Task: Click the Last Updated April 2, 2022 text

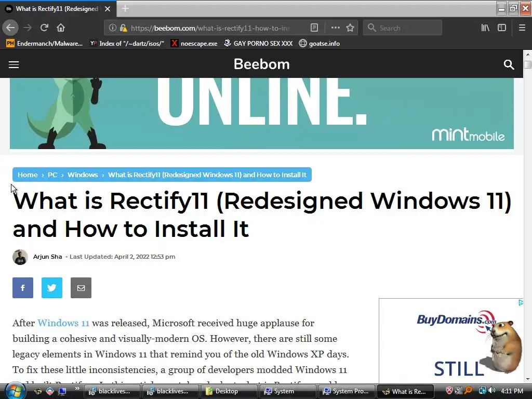Action: [x=123, y=257]
